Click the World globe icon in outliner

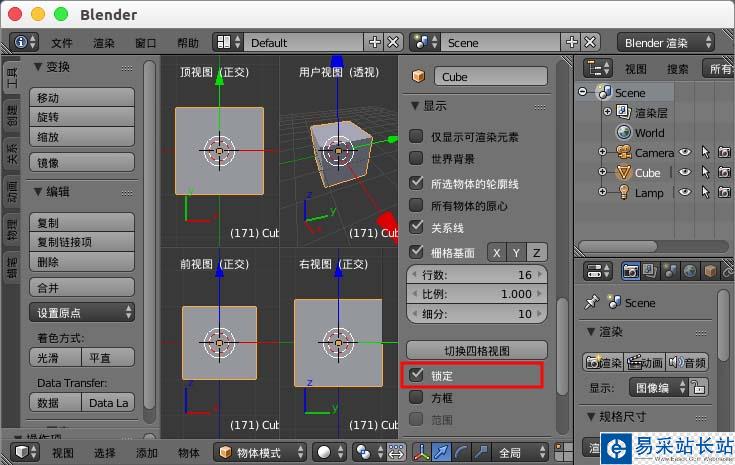623,133
